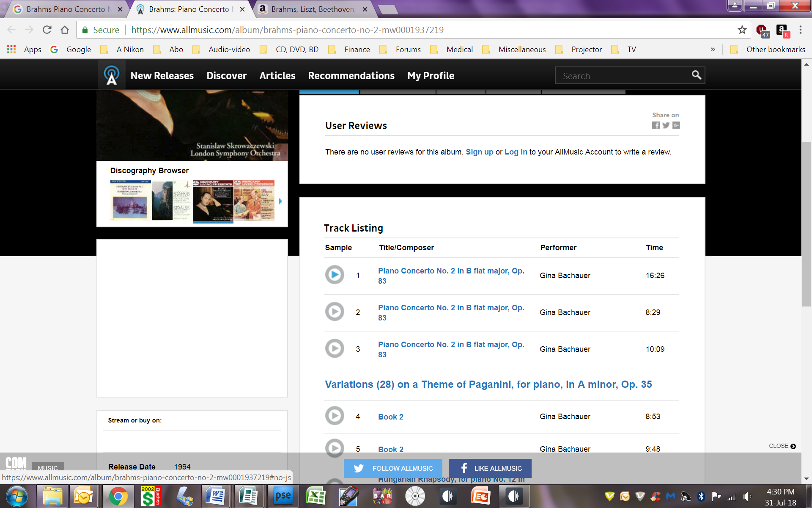Open Photoshop Elements from the taskbar
The height and width of the screenshot is (508, 812).
(283, 496)
